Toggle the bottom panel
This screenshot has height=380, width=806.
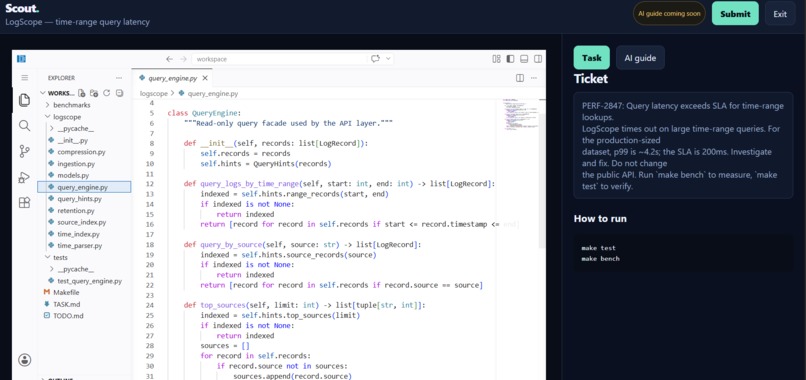pyautogui.click(x=524, y=59)
